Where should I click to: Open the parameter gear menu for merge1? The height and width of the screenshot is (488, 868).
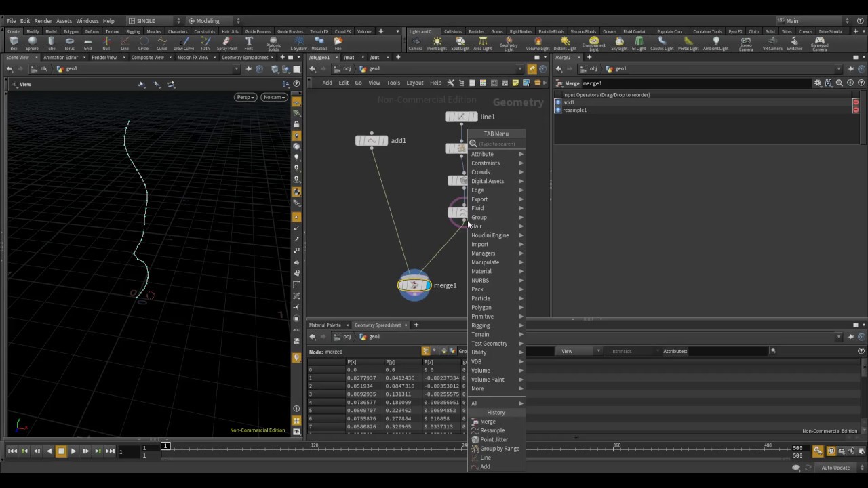pos(818,83)
